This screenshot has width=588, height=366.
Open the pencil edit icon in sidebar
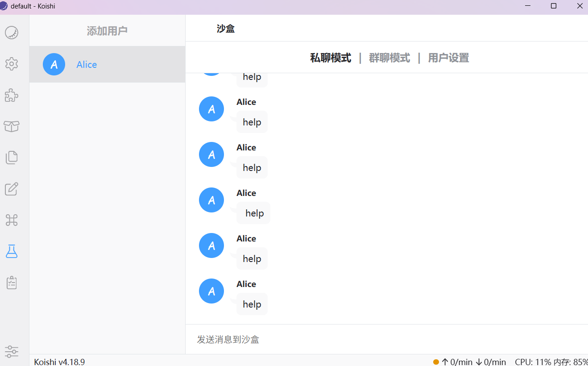click(12, 189)
